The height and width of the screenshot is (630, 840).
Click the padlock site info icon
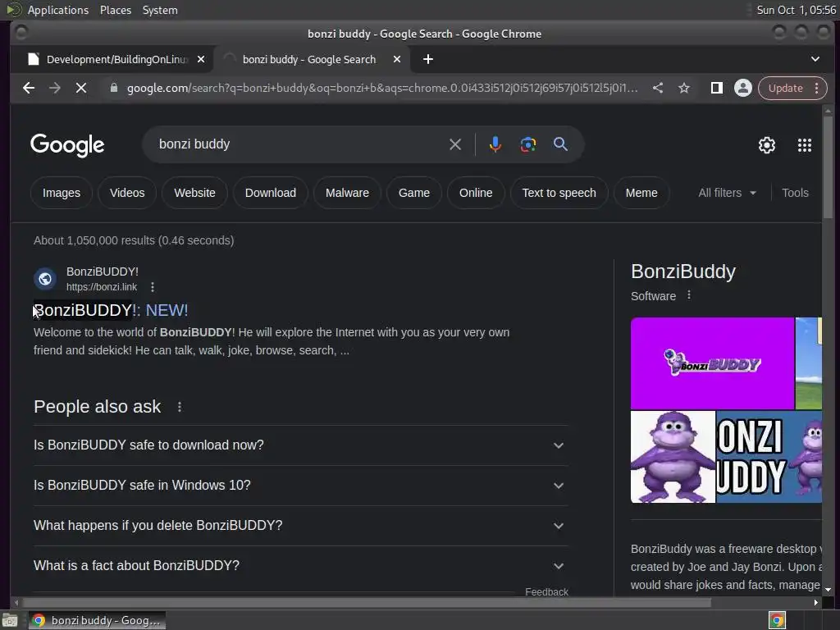[113, 88]
